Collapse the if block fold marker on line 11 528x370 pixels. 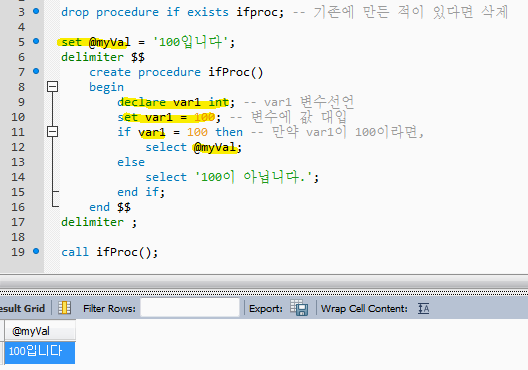52,131
